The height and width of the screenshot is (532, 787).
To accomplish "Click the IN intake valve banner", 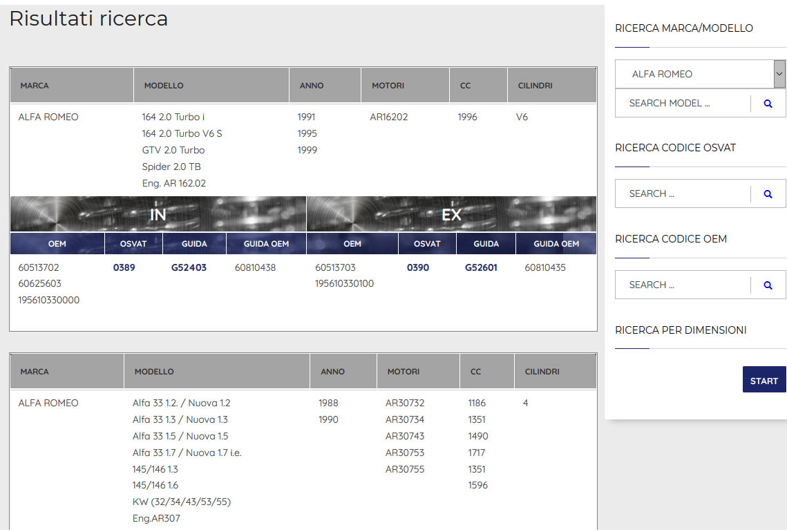I will click(158, 214).
